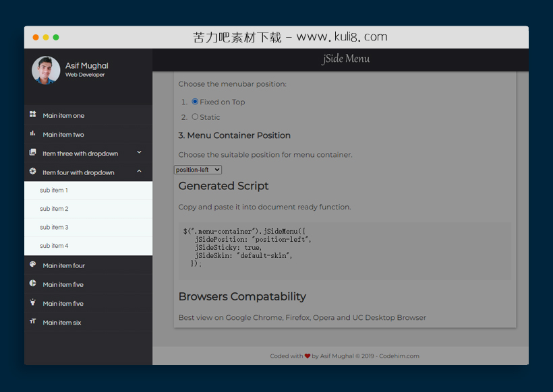Click inside the generated script code box
553x392 pixels.
click(x=345, y=251)
